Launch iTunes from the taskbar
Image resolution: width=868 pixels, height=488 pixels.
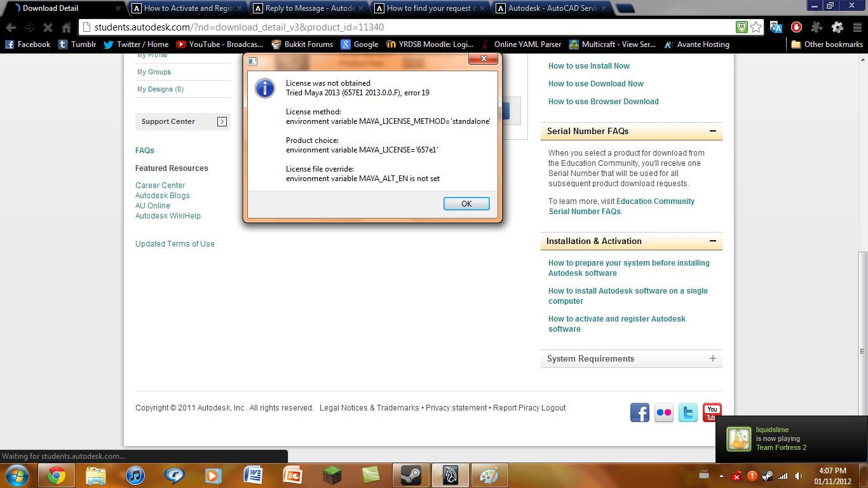135,475
